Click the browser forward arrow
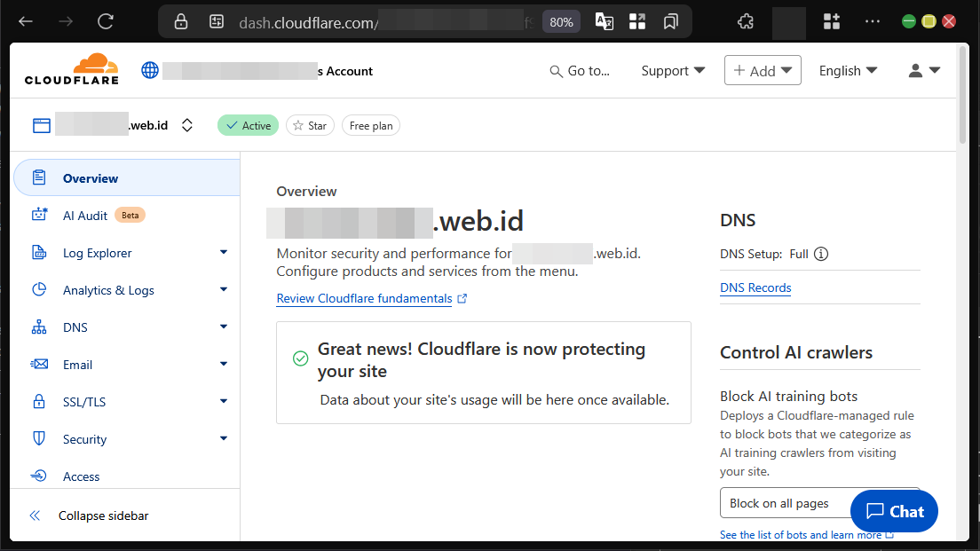Image resolution: width=980 pixels, height=551 pixels. [66, 22]
